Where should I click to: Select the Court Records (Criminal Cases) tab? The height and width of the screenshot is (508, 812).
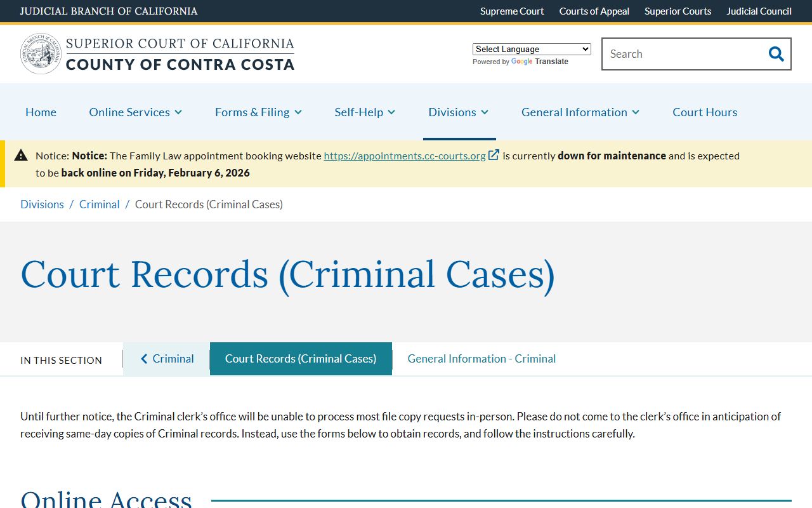[x=301, y=359]
